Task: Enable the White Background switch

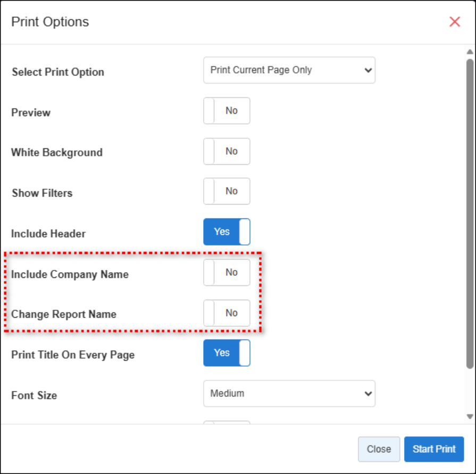Action: tap(227, 151)
